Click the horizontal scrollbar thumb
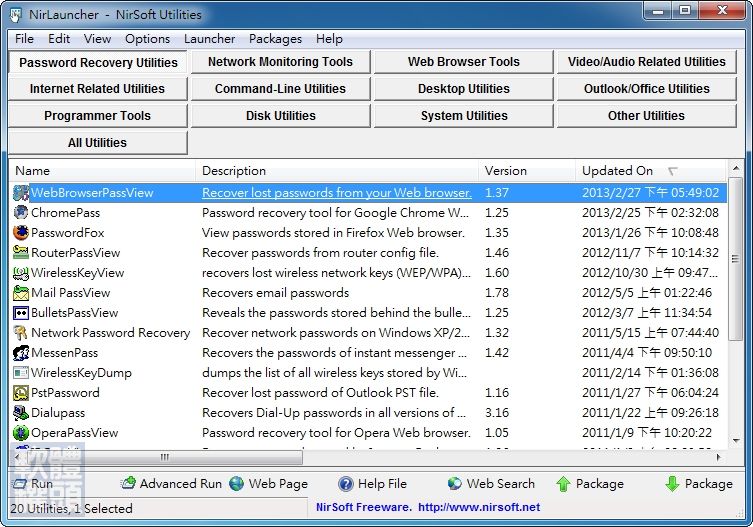Screen dimensions: 753x527 pyautogui.click(x=165, y=457)
